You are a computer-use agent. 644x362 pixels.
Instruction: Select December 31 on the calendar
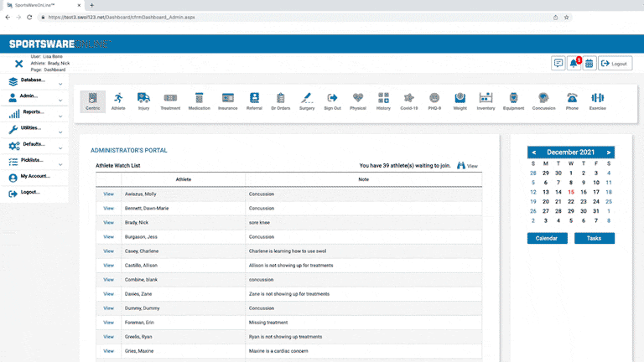point(596,211)
